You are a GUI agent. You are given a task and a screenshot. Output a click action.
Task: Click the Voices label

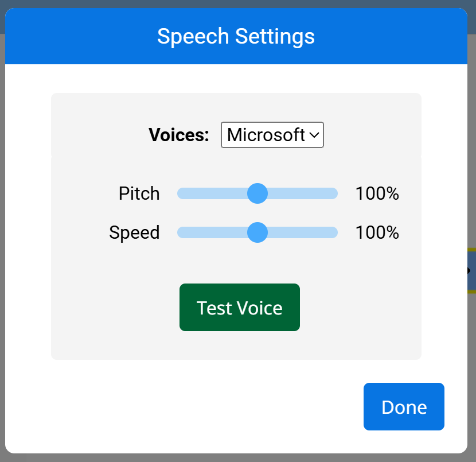point(178,135)
